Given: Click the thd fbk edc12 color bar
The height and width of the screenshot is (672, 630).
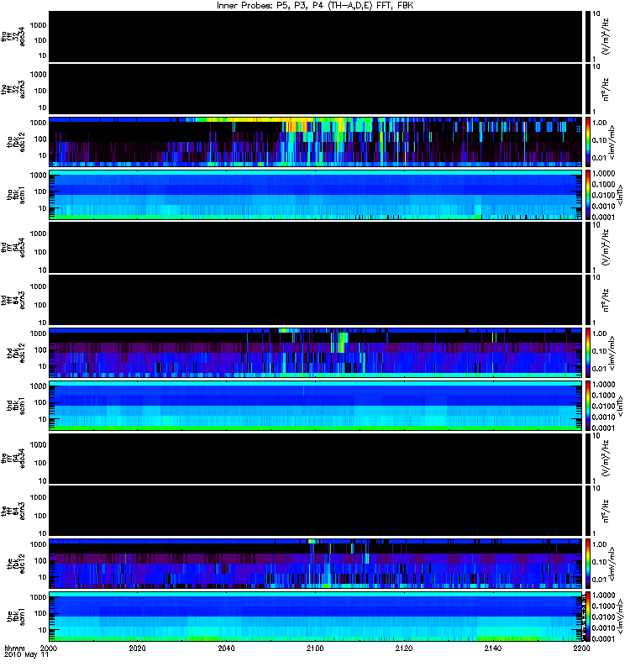Looking at the screenshot, I should (x=587, y=353).
